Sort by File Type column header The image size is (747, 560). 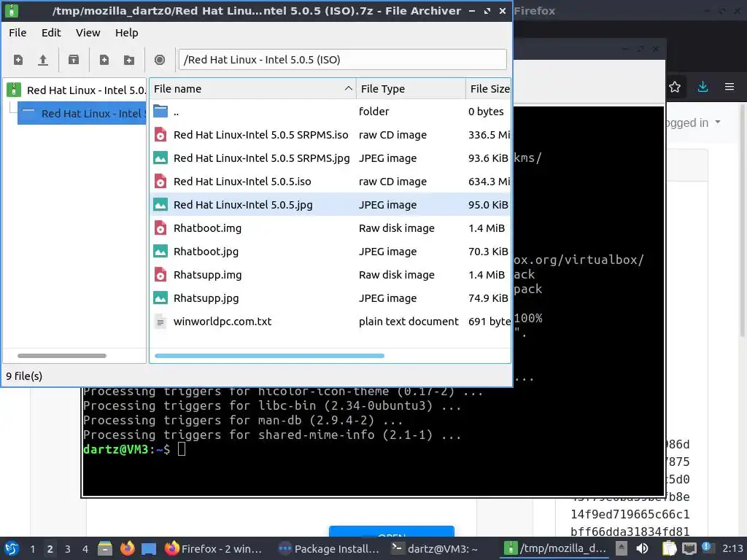click(411, 89)
